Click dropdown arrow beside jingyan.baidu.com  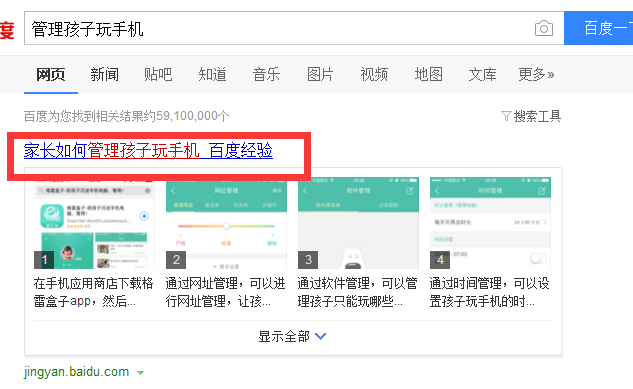tap(140, 373)
